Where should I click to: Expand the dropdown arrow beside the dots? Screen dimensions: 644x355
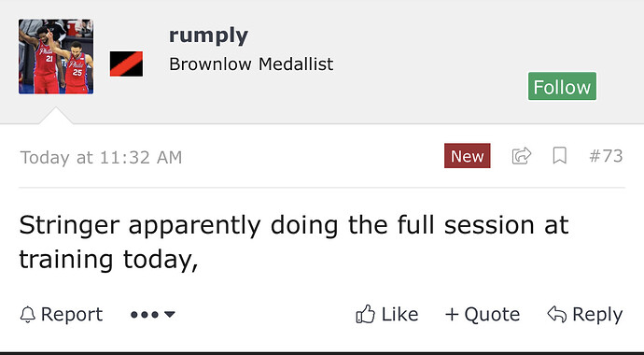(x=170, y=315)
